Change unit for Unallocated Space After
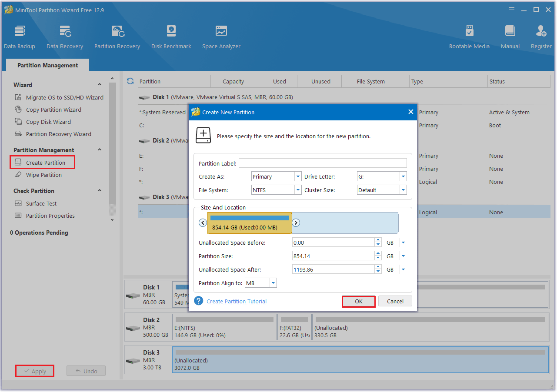 tap(403, 269)
